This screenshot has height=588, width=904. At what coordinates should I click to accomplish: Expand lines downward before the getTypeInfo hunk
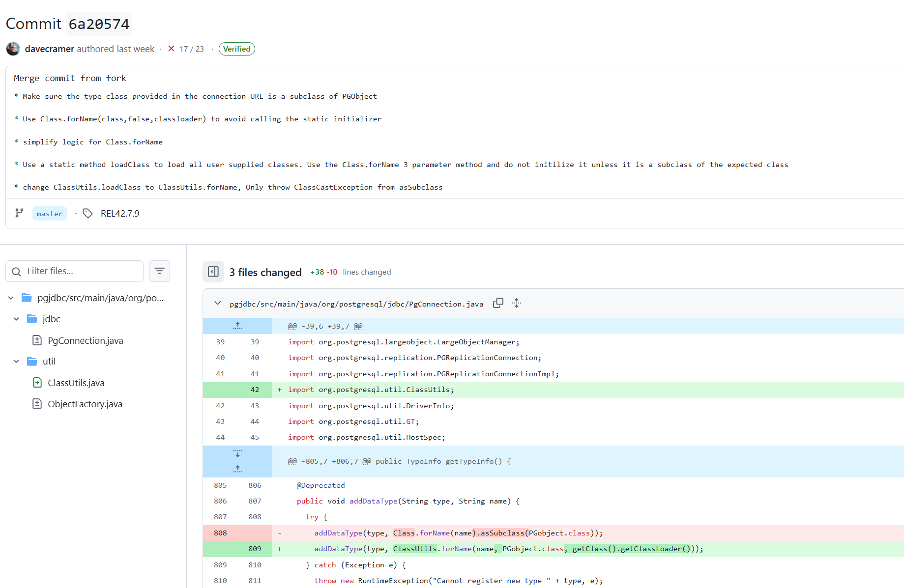pyautogui.click(x=237, y=453)
